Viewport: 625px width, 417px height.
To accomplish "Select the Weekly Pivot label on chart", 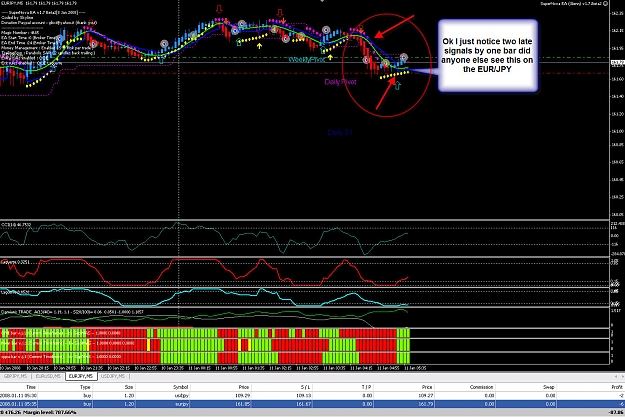I will pyautogui.click(x=307, y=60).
